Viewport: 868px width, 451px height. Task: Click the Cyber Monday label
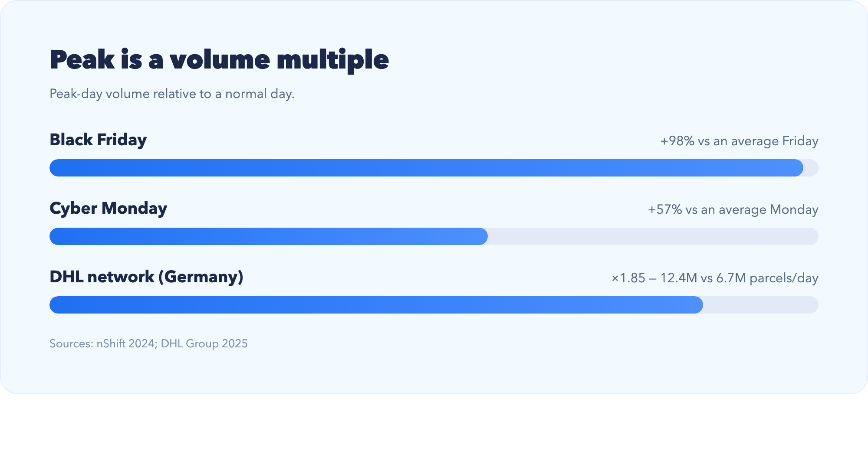(108, 209)
